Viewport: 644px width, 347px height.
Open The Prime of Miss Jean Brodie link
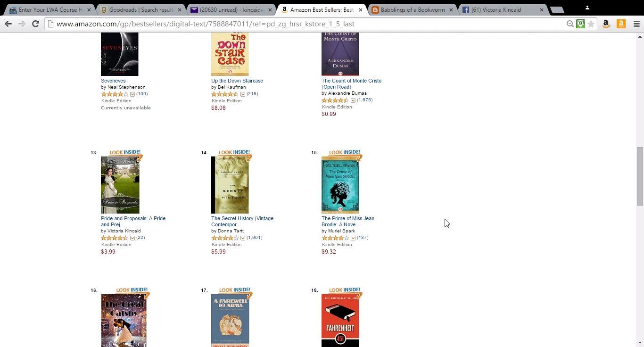[348, 221]
